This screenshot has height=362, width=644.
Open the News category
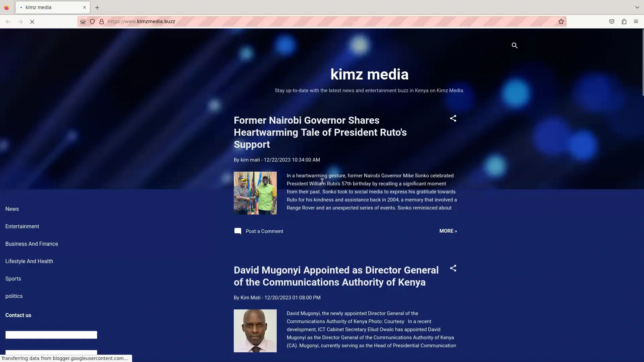[12, 209]
